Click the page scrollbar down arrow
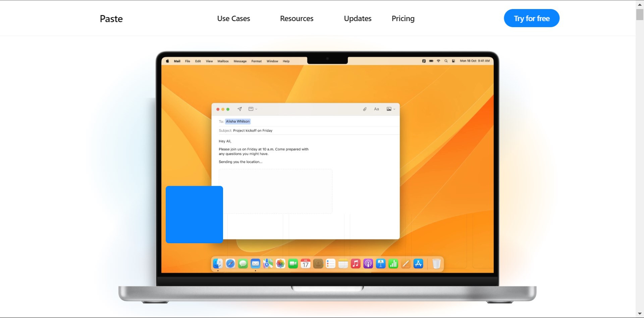 (640, 314)
